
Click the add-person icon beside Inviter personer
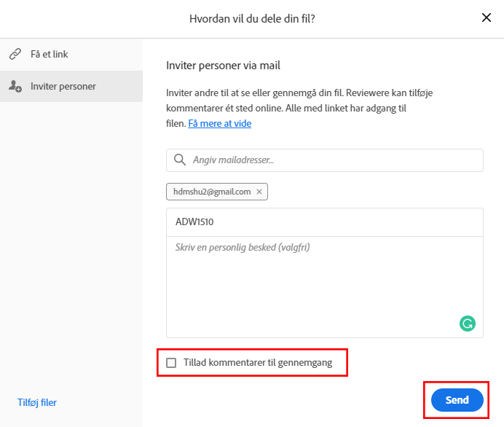(15, 86)
